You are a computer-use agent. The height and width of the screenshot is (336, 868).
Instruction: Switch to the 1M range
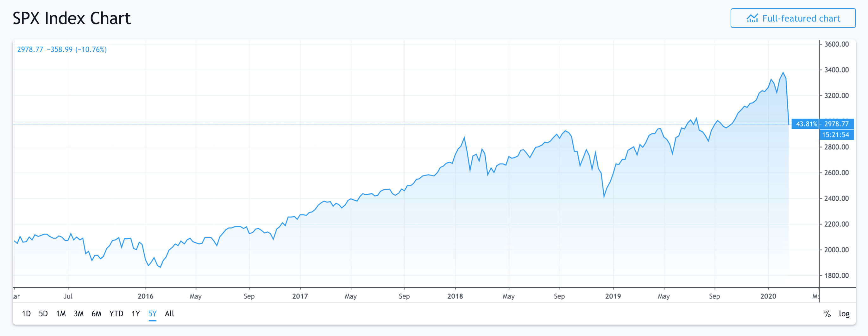click(61, 314)
